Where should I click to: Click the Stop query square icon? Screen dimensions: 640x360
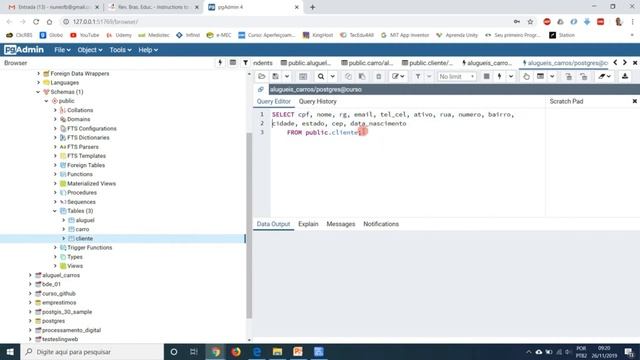pyautogui.click(x=487, y=76)
